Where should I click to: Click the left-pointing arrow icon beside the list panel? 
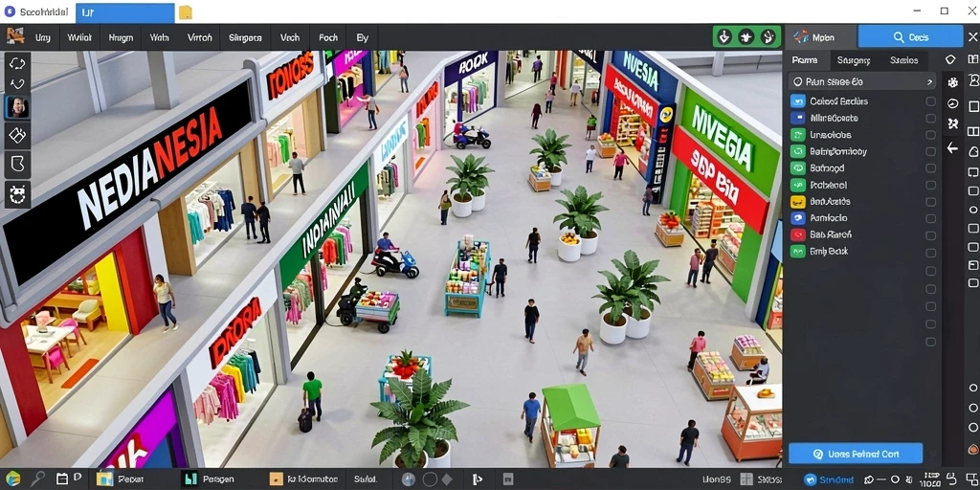[952, 148]
